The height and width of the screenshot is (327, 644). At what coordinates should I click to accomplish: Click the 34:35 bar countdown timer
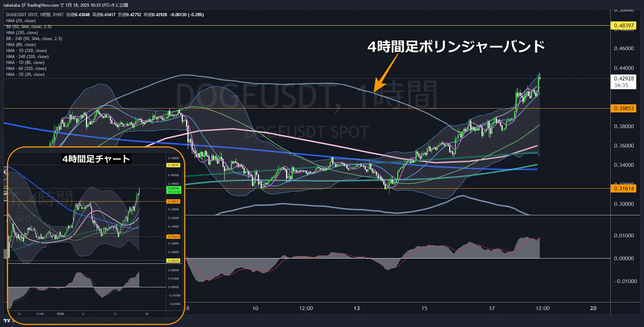coord(621,85)
